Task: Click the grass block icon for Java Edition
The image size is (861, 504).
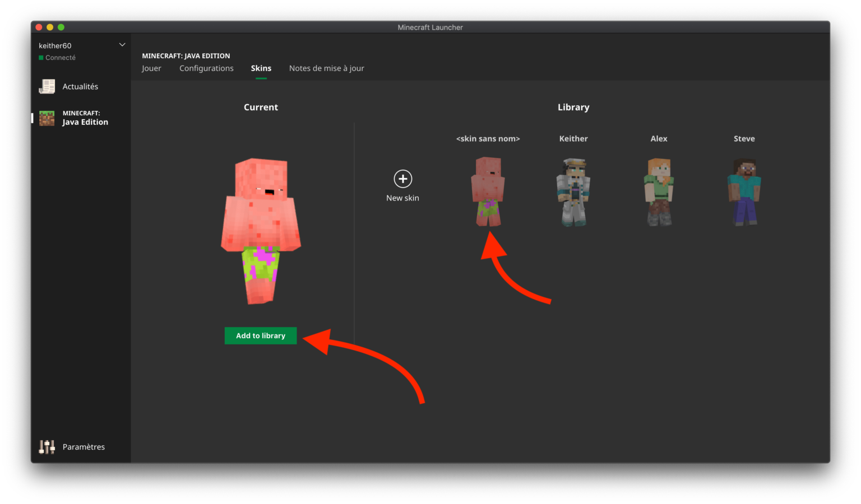Action: point(47,118)
